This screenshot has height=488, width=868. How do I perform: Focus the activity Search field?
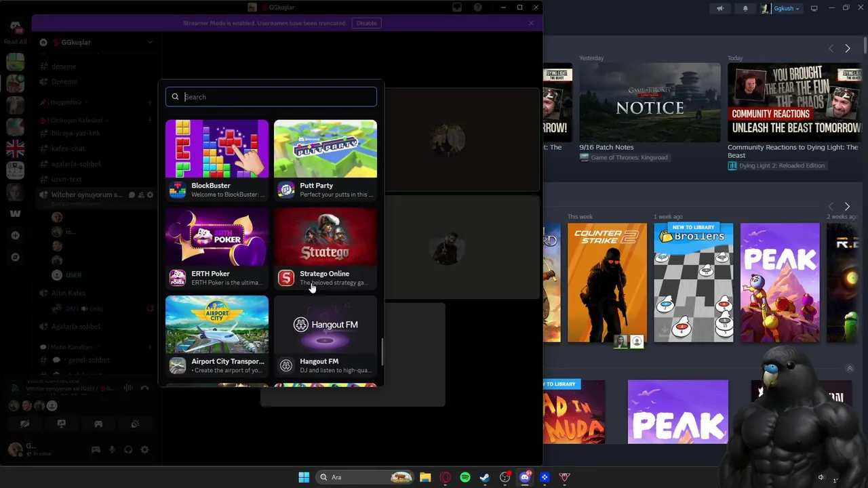[x=271, y=97]
